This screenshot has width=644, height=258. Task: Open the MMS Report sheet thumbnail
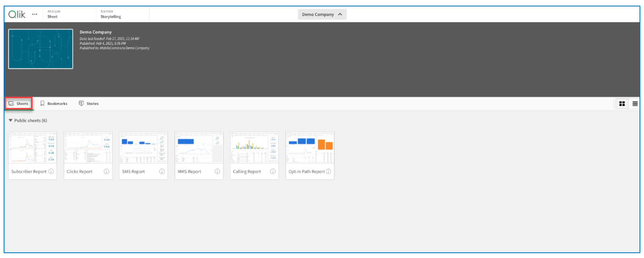pos(199,147)
